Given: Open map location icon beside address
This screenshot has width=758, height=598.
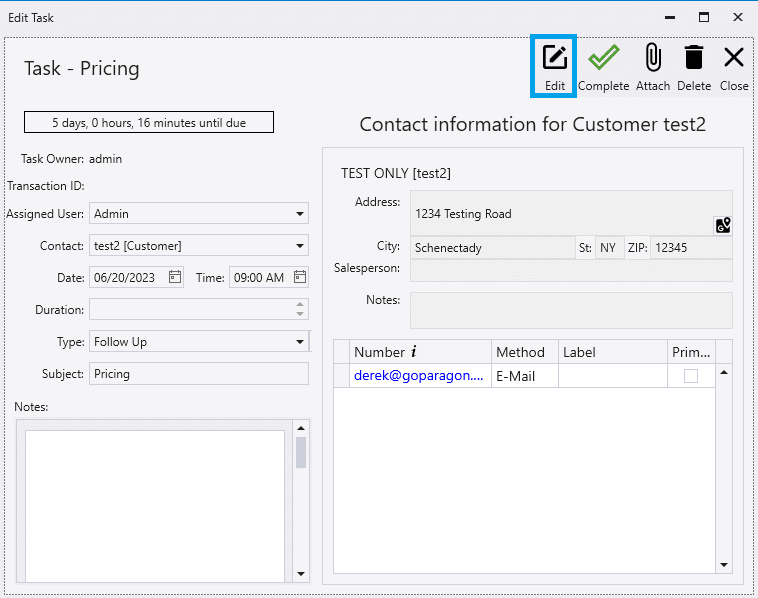Looking at the screenshot, I should [x=722, y=225].
